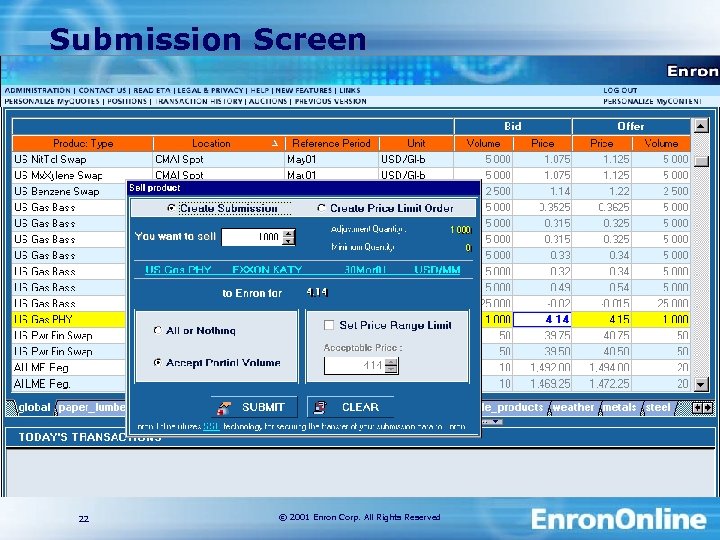Click offer price 1,472.25 cell
Viewport: 720px width, 540px height.
602,383
